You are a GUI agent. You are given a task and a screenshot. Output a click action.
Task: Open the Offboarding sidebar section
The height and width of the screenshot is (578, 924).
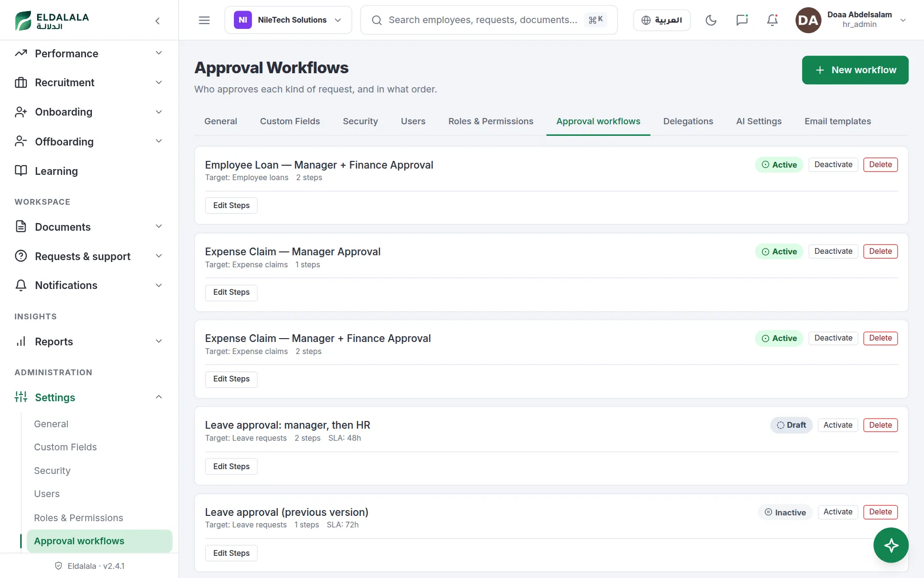[x=89, y=142]
